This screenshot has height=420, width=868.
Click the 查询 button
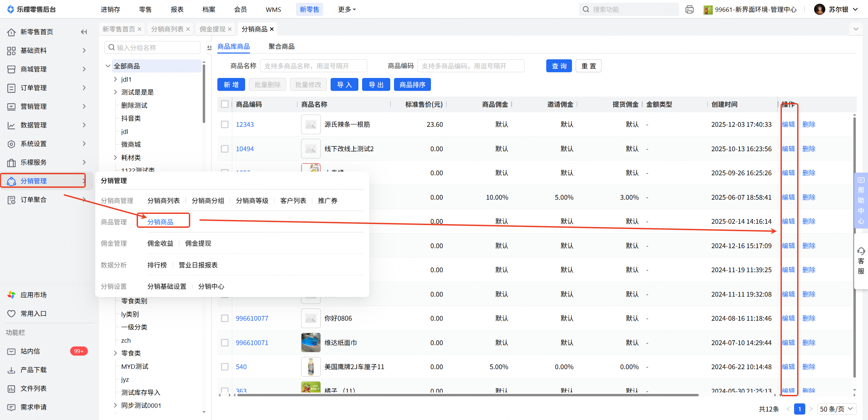[559, 66]
